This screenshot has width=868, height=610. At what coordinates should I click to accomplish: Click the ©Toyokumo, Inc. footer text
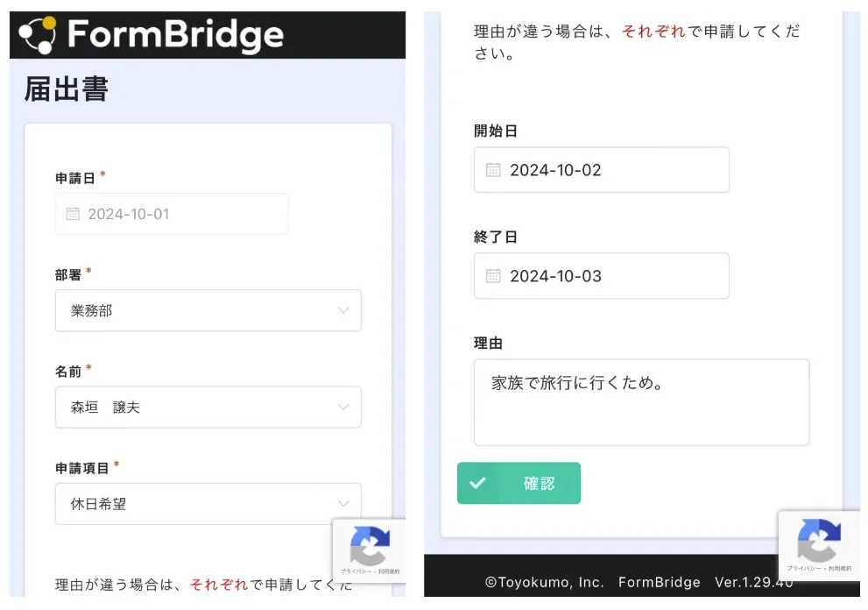(544, 582)
